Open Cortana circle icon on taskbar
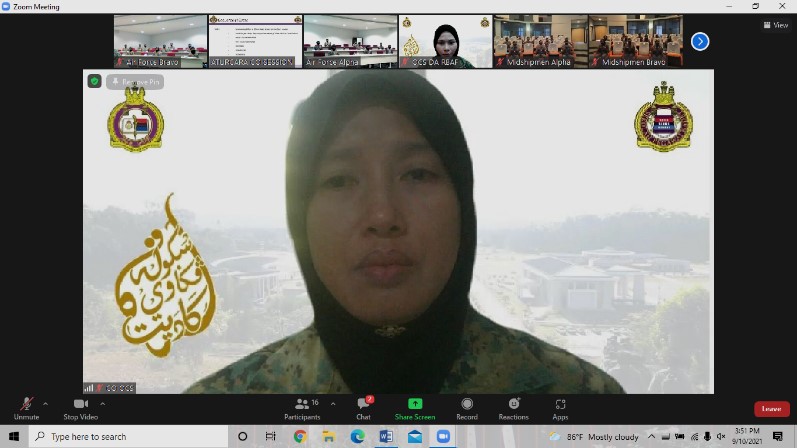The image size is (797, 448). click(x=242, y=436)
